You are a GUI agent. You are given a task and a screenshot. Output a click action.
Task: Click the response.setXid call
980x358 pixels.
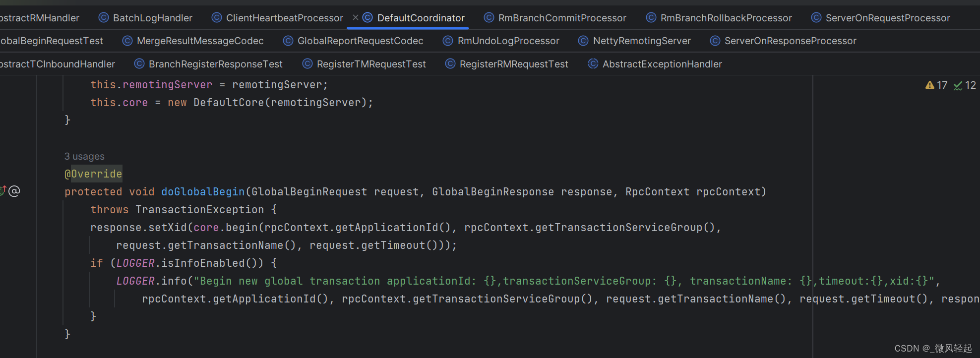pos(138,228)
